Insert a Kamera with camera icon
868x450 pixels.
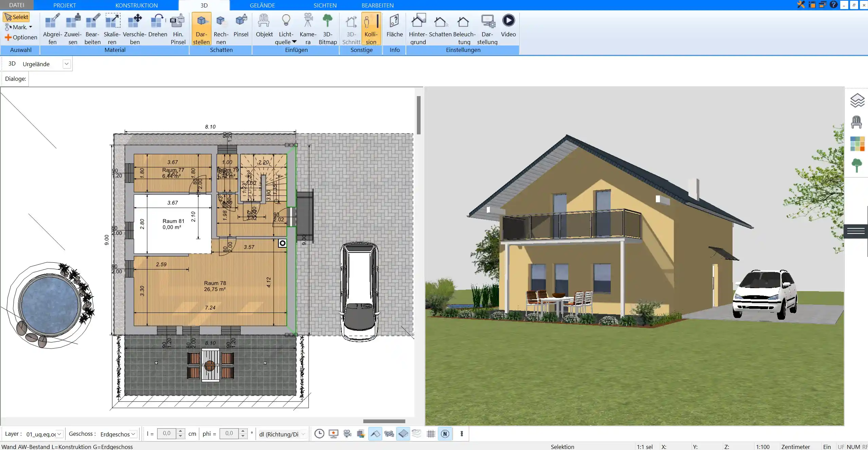point(308,29)
